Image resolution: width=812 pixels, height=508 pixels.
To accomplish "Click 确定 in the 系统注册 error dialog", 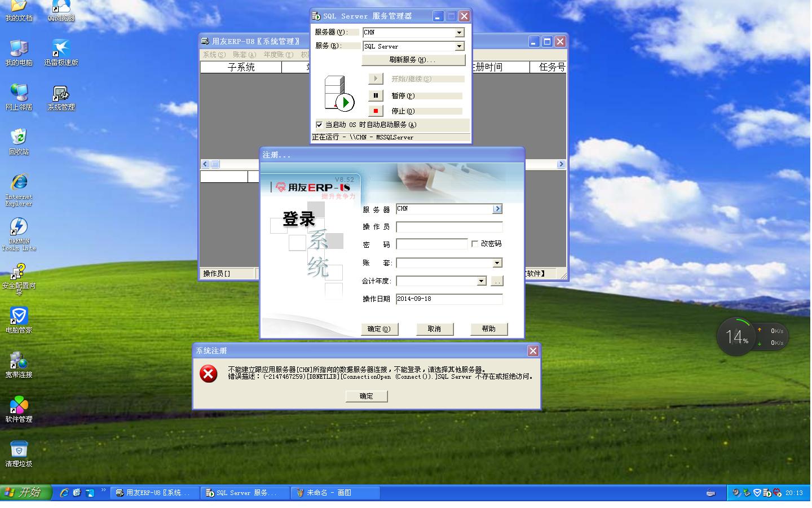I will (367, 396).
